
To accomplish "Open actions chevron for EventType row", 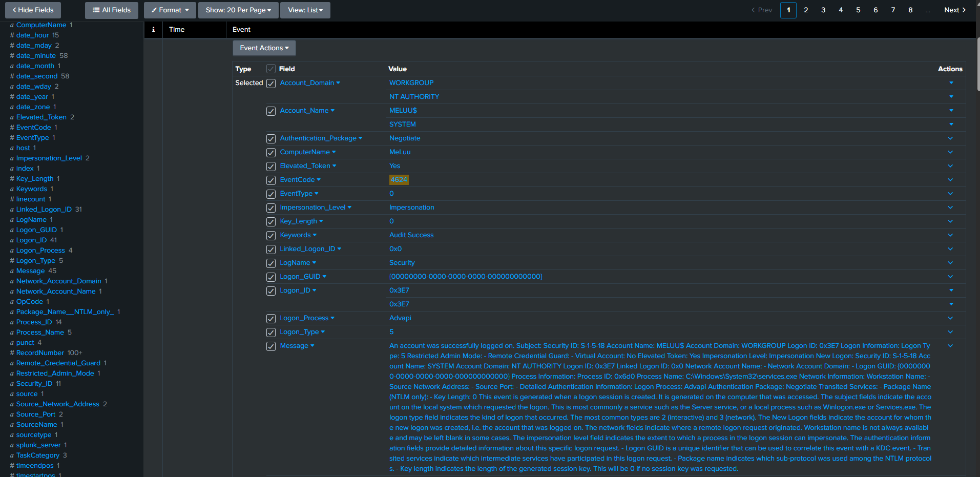I will (950, 194).
